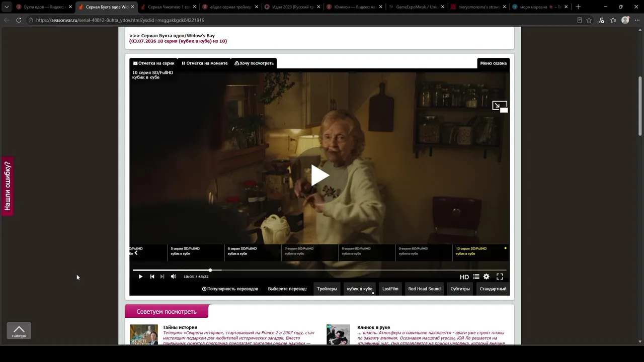Viewport: 644px width, 362px height.
Task: Switch to 'Идол 2023' browser tab
Action: point(292,7)
